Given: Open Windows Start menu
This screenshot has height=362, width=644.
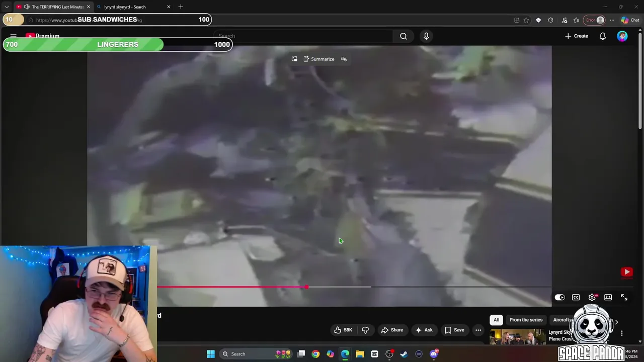Looking at the screenshot, I should click(211, 354).
